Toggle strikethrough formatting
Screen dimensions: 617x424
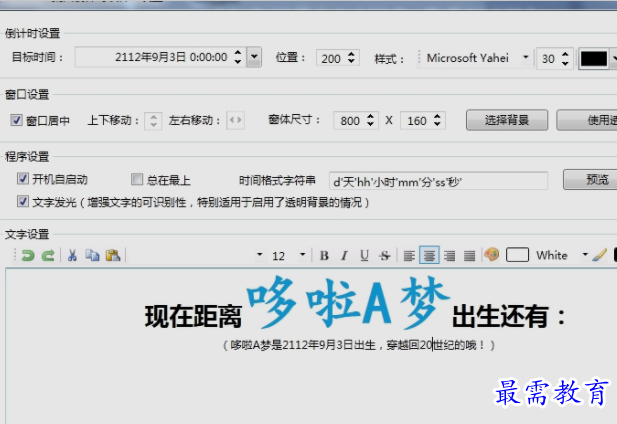[385, 256]
